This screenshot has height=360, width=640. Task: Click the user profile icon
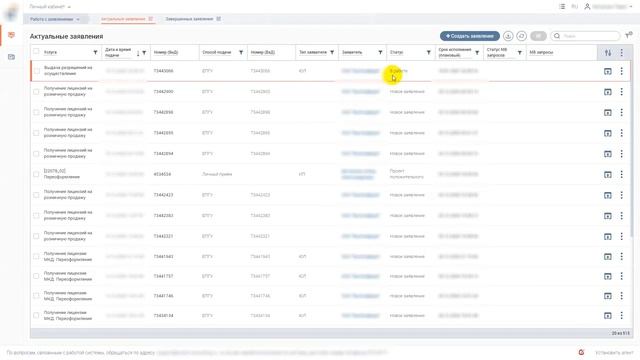pos(587,7)
